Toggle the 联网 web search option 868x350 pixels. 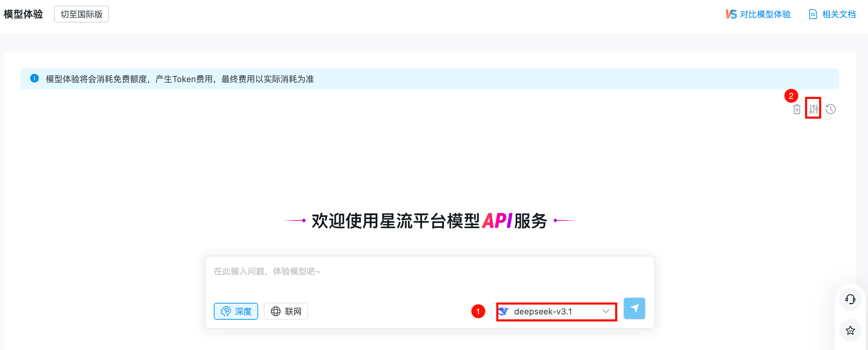pyautogui.click(x=286, y=311)
